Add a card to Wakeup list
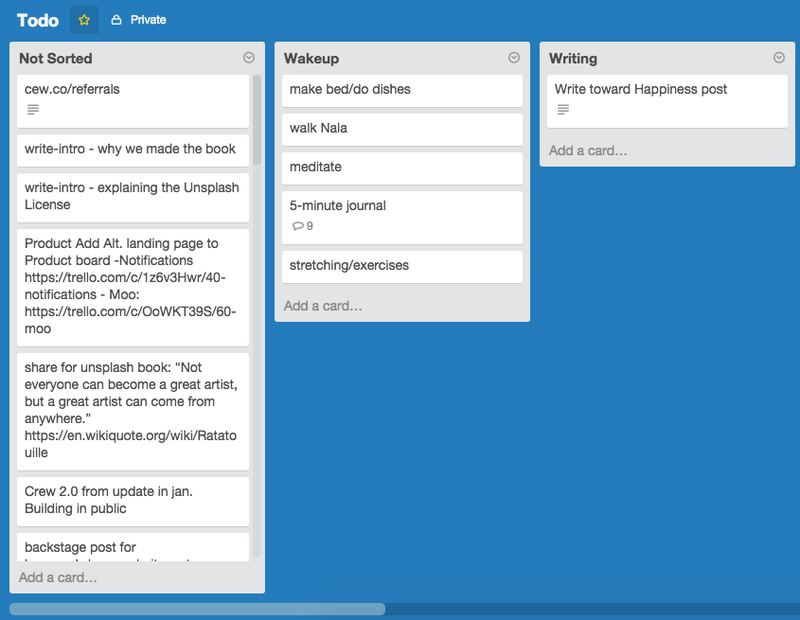The height and width of the screenshot is (620, 800). [323, 306]
